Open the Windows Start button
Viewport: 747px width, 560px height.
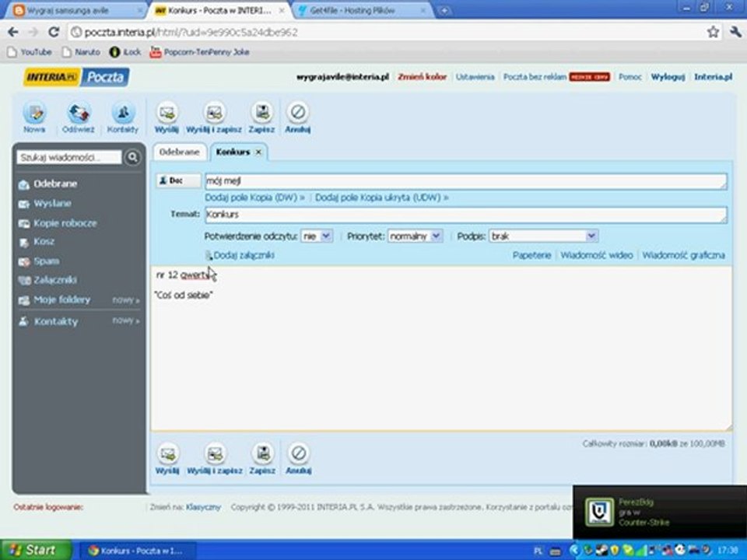pyautogui.click(x=37, y=550)
